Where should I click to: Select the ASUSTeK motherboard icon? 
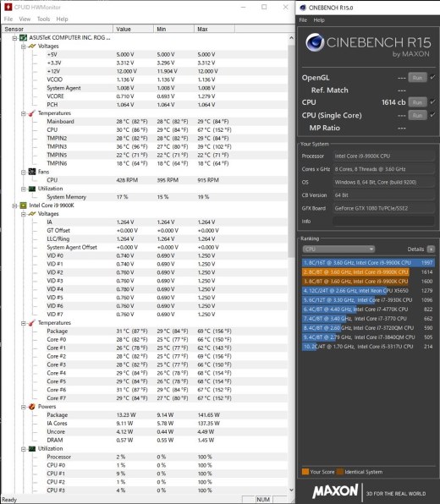click(23, 38)
